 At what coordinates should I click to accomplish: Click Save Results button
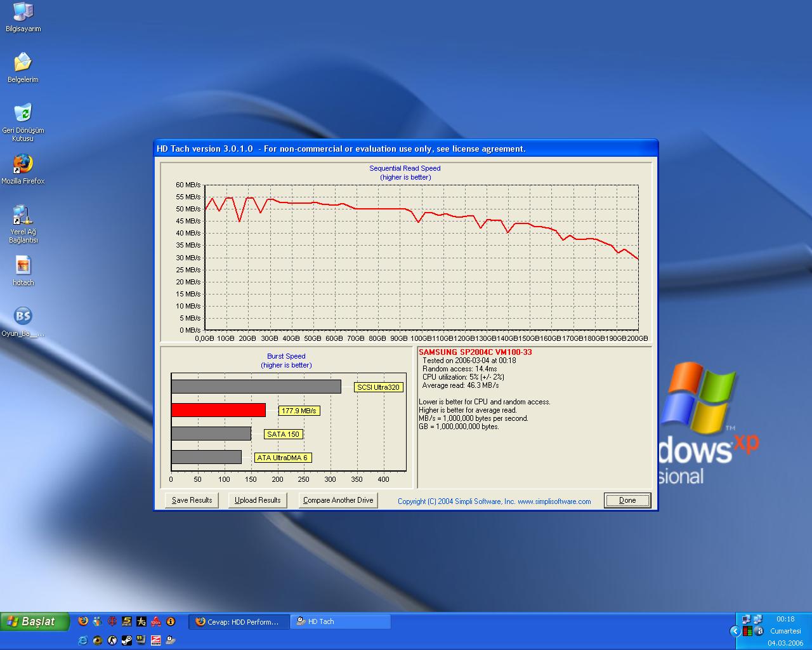192,500
